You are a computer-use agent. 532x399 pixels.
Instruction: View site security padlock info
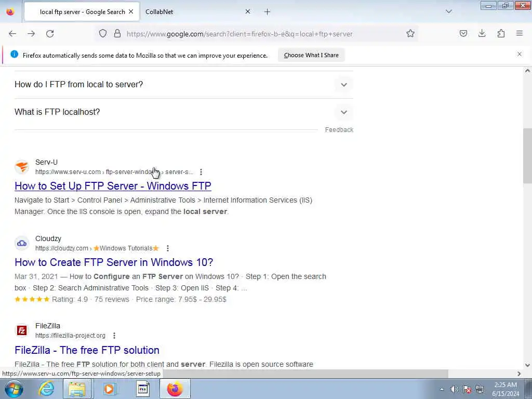click(x=117, y=34)
